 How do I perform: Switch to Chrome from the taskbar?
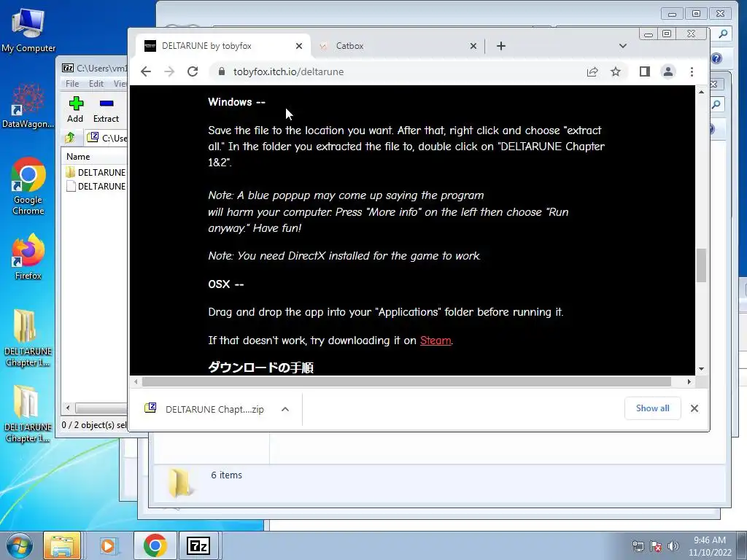[155, 545]
